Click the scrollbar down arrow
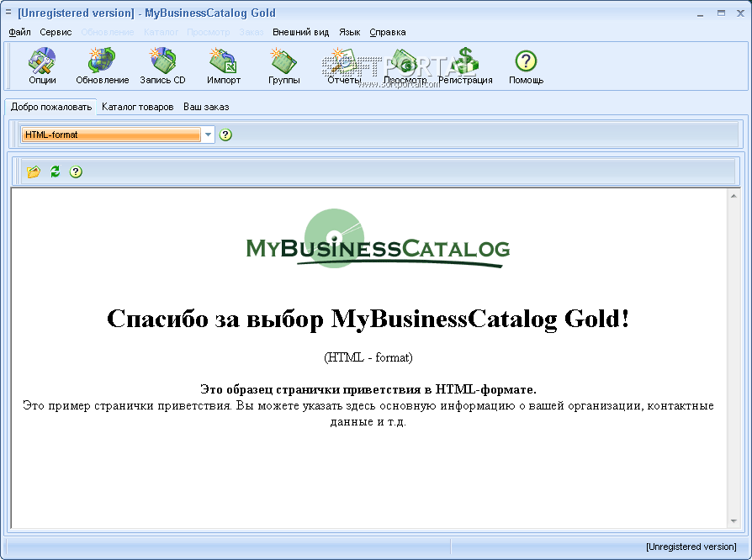 (733, 521)
